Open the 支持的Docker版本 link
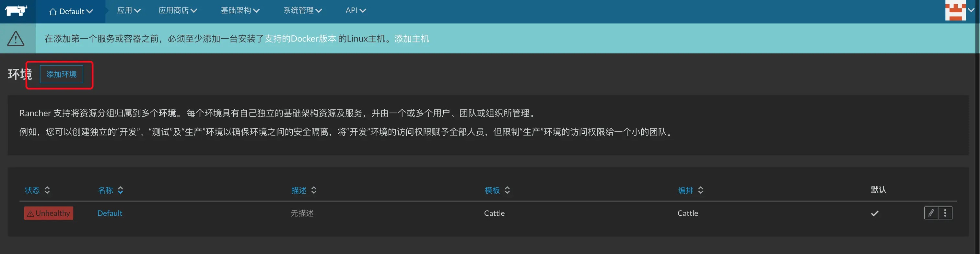 point(300,39)
